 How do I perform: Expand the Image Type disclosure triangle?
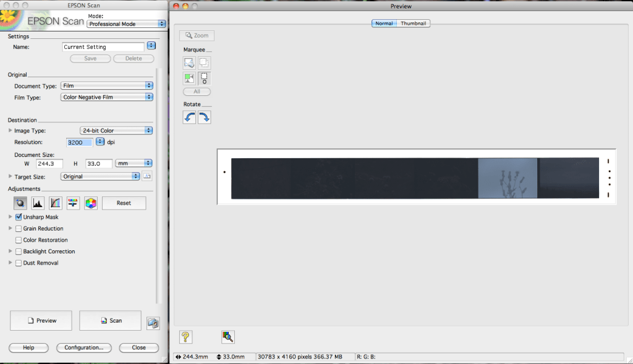click(10, 130)
